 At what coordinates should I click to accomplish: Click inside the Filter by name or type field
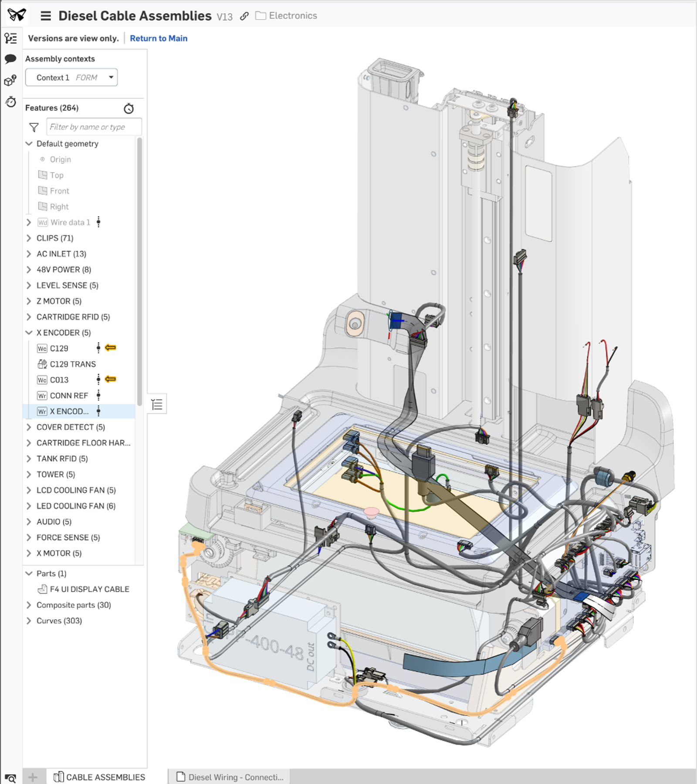(93, 127)
